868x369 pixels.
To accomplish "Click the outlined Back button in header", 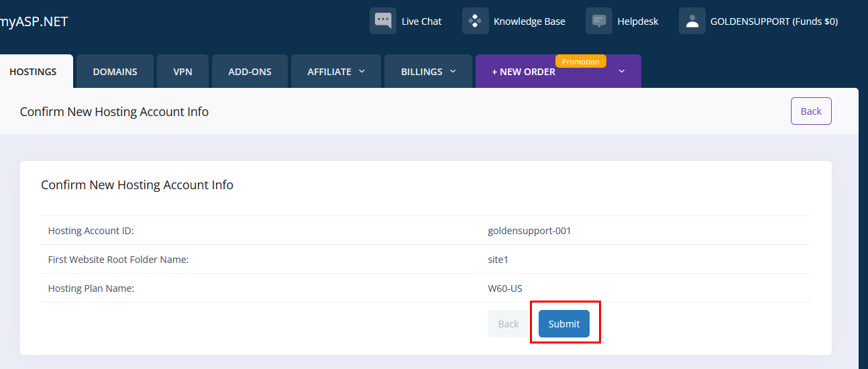I will tap(810, 111).
